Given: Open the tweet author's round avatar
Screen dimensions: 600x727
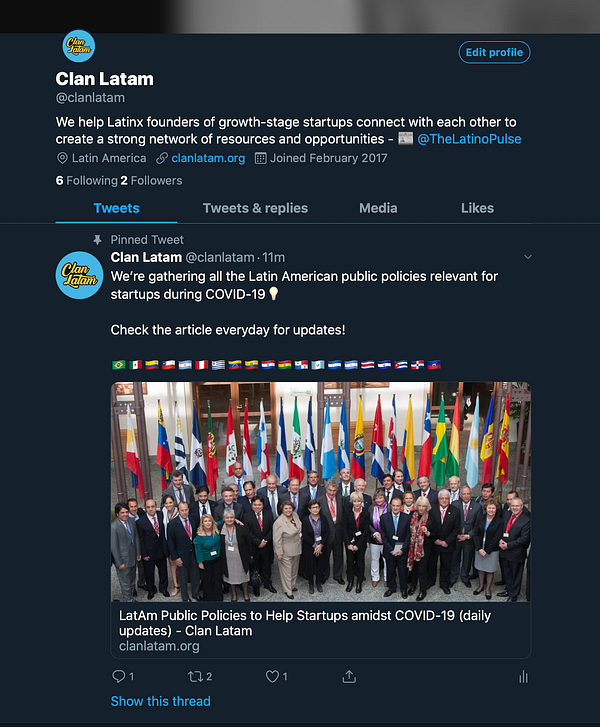Looking at the screenshot, I should [79, 275].
